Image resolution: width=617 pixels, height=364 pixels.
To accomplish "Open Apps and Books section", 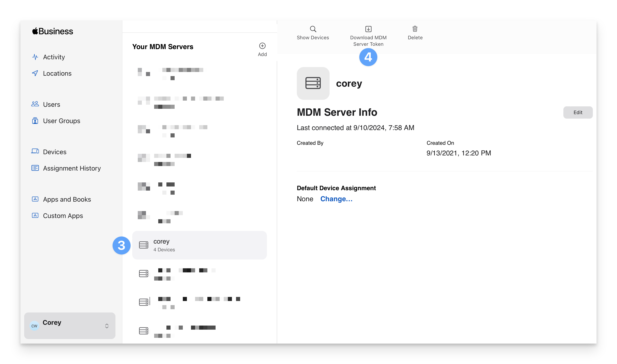I will coord(67,199).
